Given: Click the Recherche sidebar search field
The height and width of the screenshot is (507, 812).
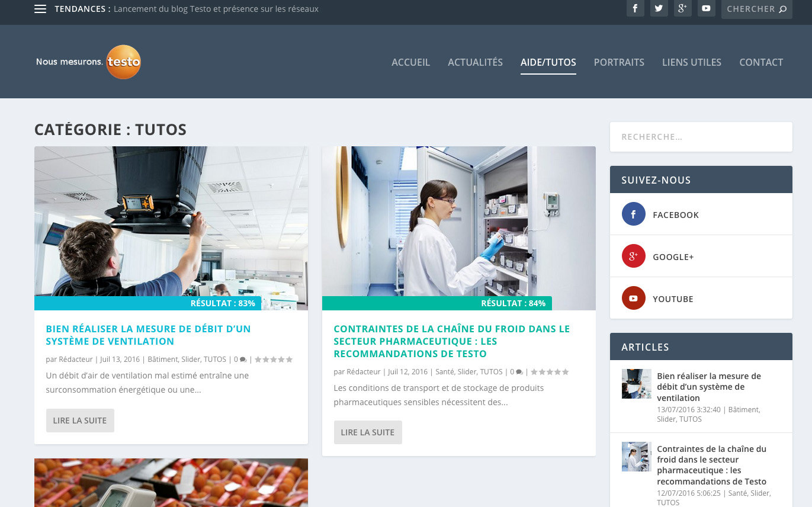Looking at the screenshot, I should tap(701, 137).
